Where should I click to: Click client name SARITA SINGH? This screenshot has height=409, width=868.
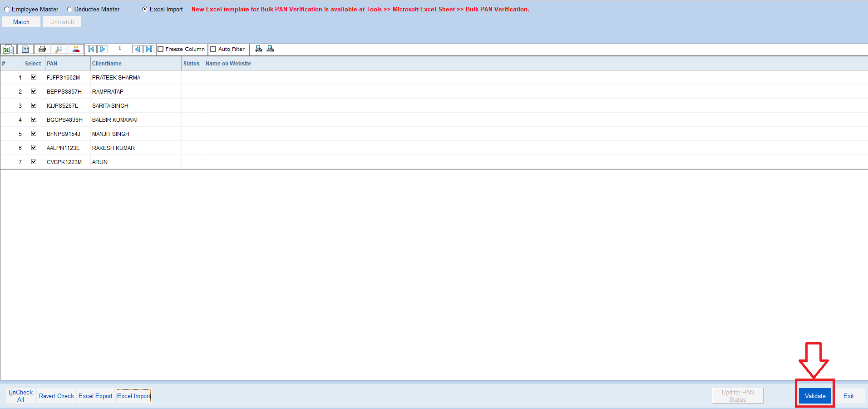coord(110,106)
